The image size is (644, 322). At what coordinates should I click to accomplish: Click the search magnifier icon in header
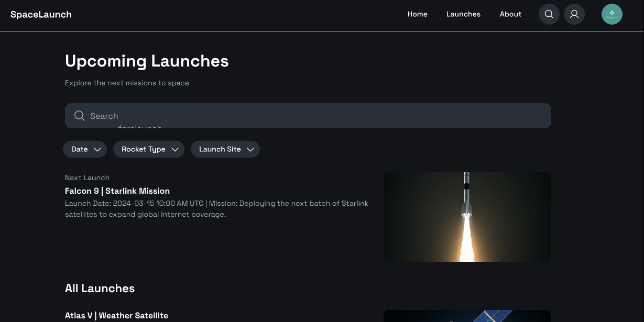(549, 14)
